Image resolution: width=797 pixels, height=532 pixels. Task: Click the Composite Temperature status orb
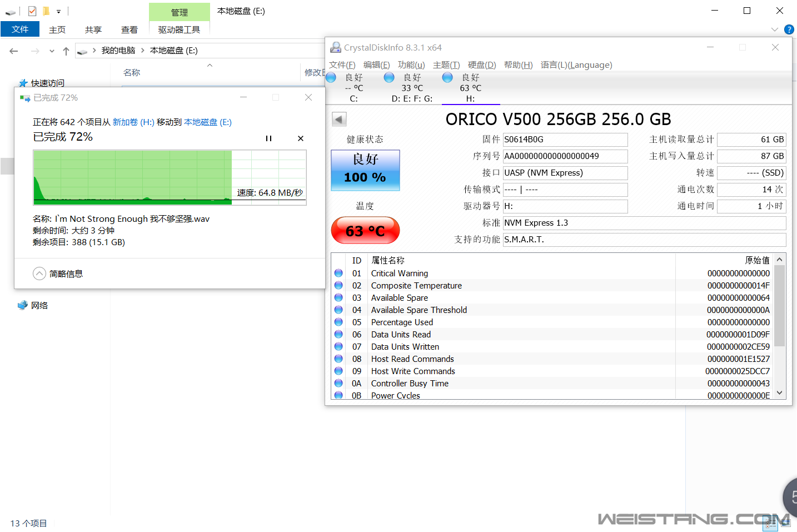point(338,285)
